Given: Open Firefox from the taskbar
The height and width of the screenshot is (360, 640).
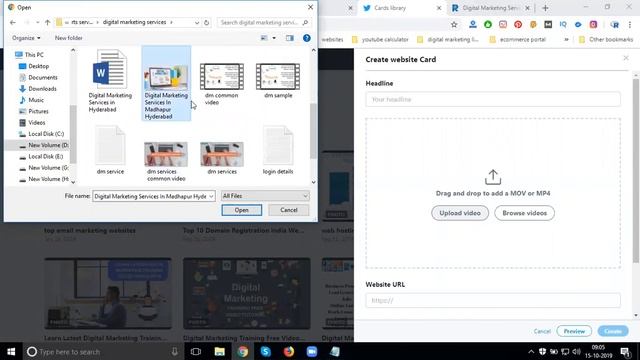Looking at the screenshot, I should [x=289, y=351].
